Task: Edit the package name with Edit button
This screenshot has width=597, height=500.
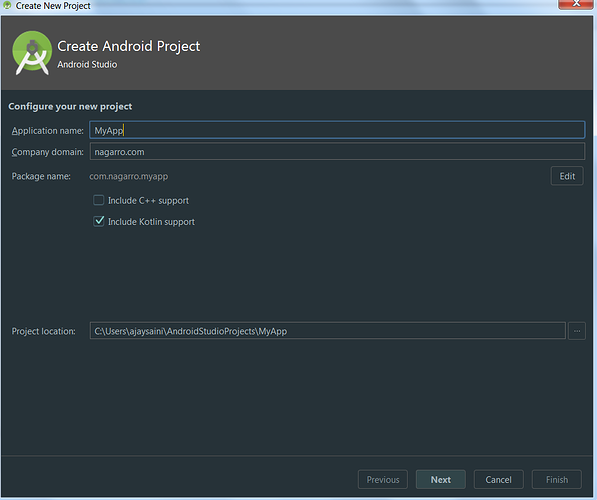Action: pyautogui.click(x=567, y=176)
